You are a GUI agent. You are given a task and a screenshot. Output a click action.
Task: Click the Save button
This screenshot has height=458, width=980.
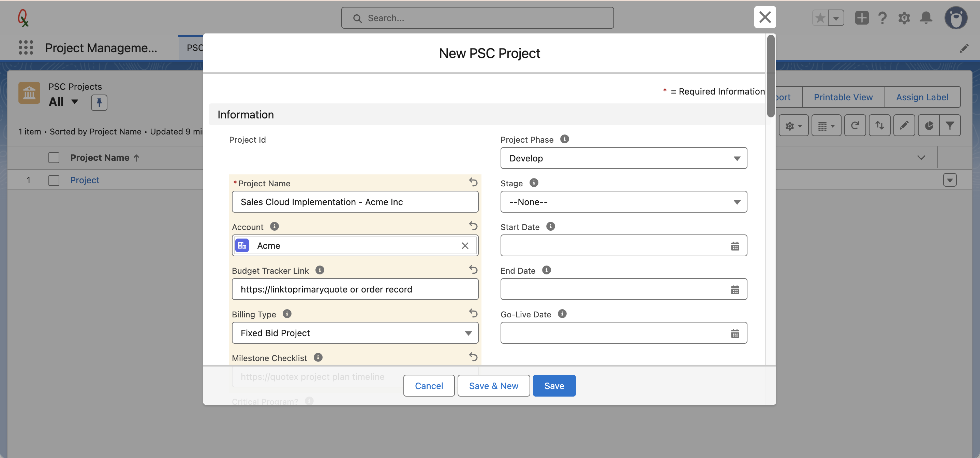click(x=554, y=386)
